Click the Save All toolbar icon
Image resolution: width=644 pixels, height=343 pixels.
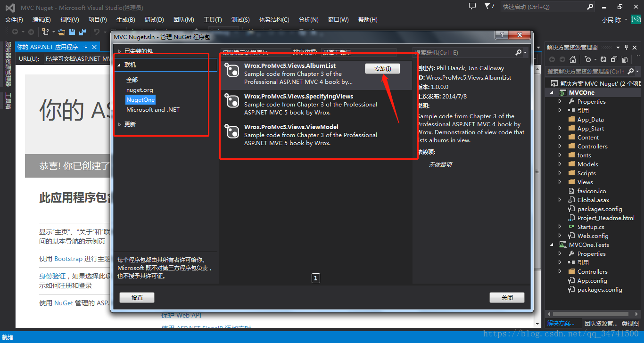(x=83, y=32)
